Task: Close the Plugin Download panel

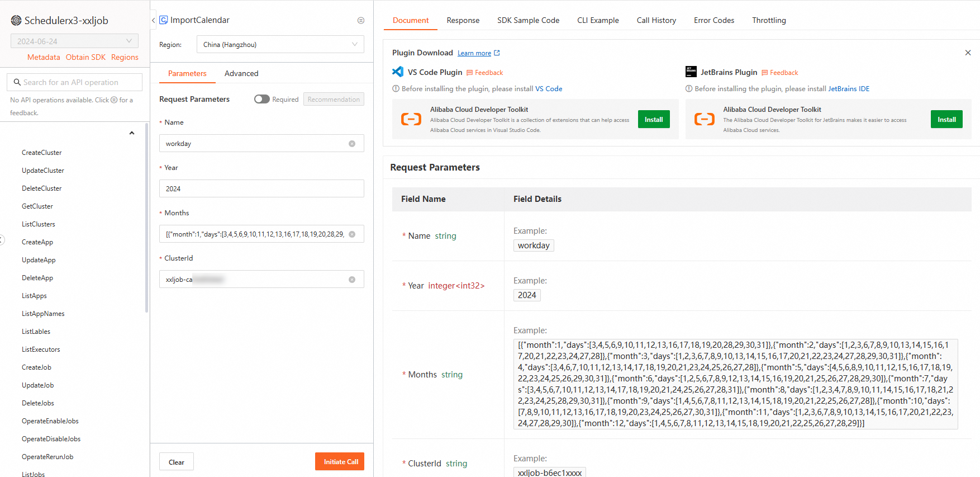Action: tap(968, 53)
